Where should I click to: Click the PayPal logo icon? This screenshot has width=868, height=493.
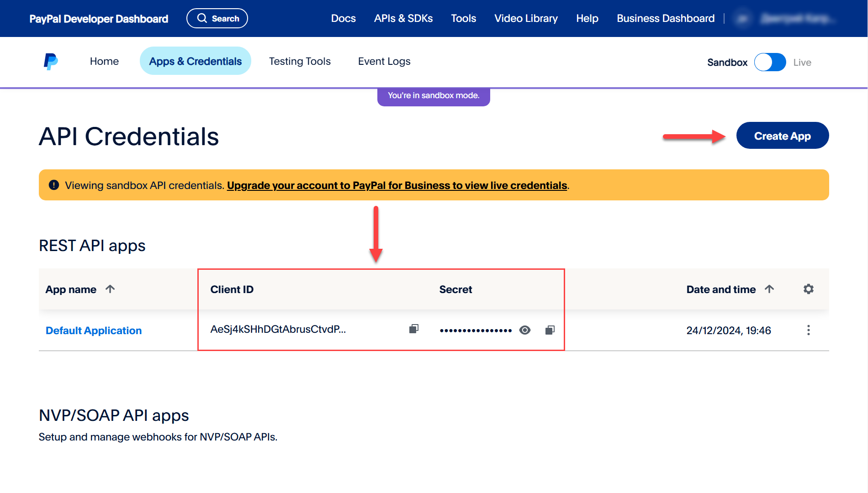(51, 62)
